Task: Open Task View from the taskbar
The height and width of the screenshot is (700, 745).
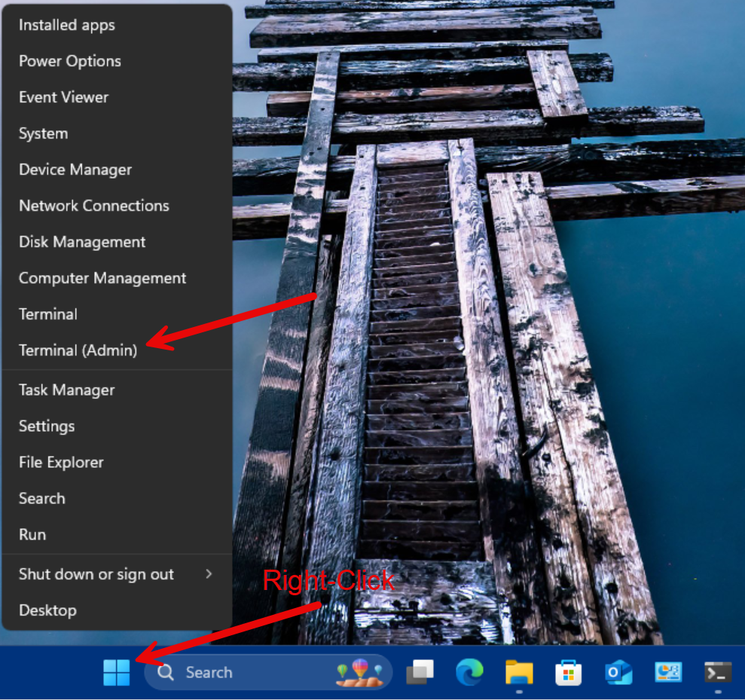Action: [420, 672]
